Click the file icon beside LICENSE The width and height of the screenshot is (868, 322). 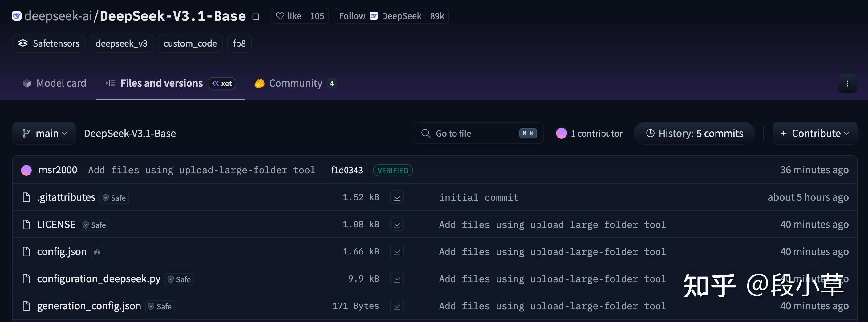[26, 225]
